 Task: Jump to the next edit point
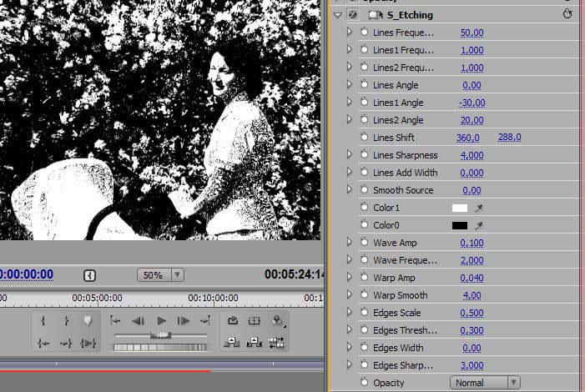pyautogui.click(x=205, y=320)
